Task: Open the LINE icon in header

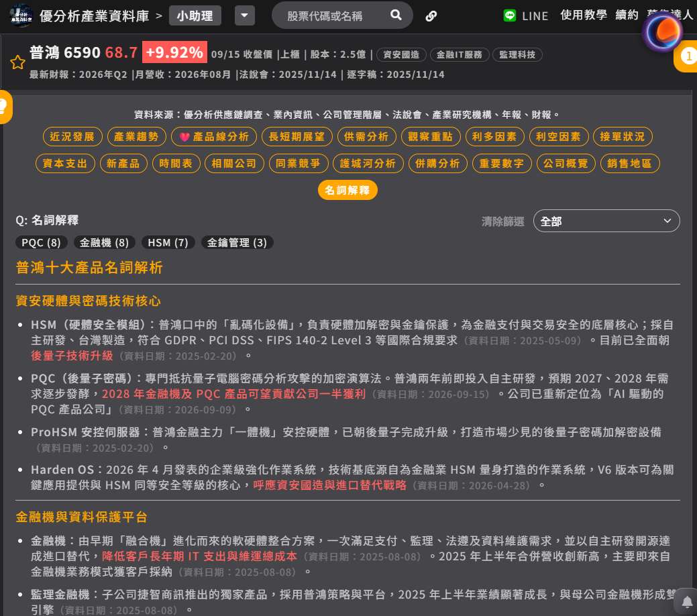Action: [509, 15]
